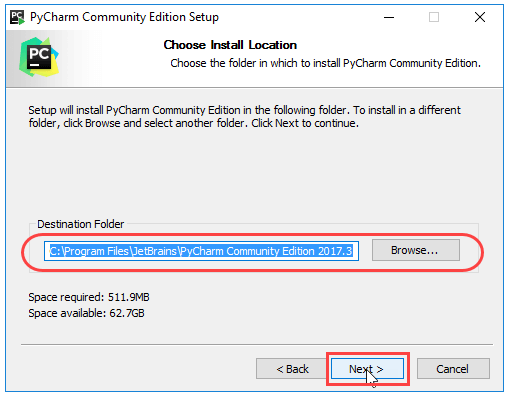The width and height of the screenshot is (510, 397).
Task: Click the 'Setup will install PyCharm' instruction line
Action: click(x=244, y=110)
